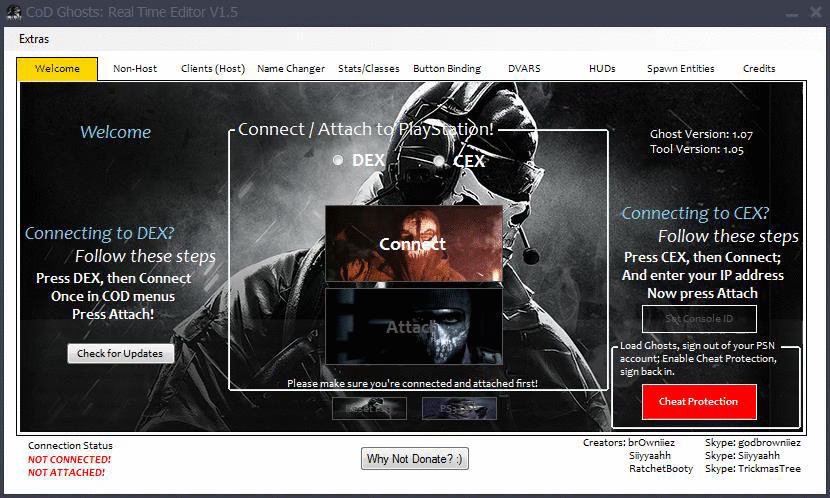Switch to the Button Binding tab
The width and height of the screenshot is (830, 498).
coord(447,69)
